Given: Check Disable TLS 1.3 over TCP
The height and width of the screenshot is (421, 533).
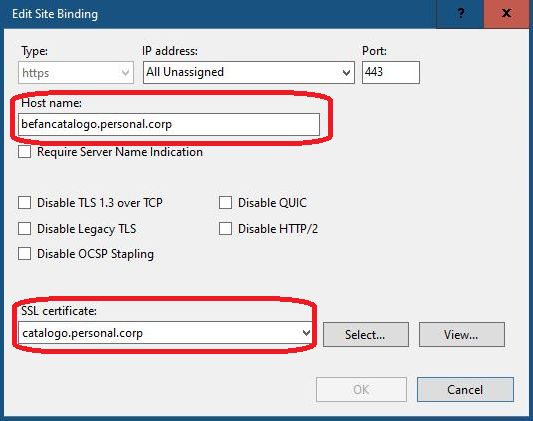Looking at the screenshot, I should coord(24,203).
